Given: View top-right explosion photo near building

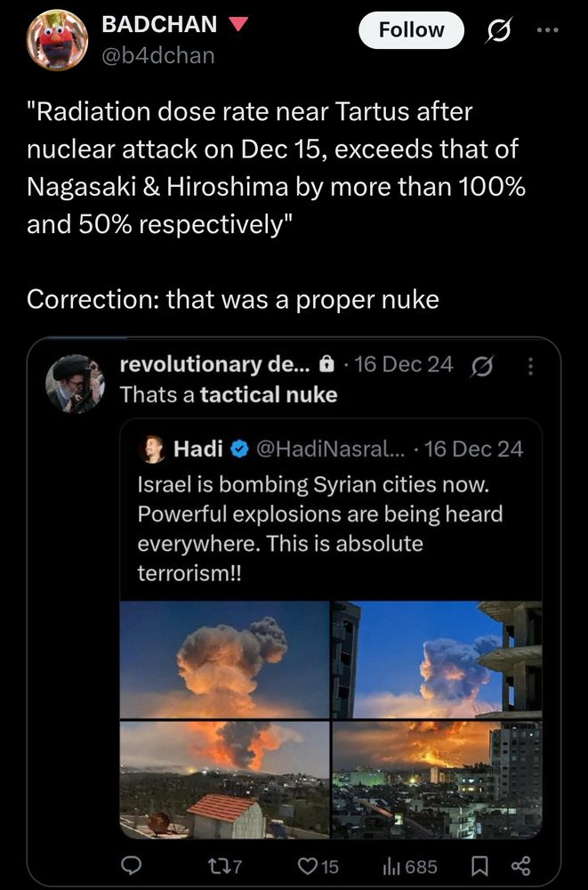Looking at the screenshot, I should pos(437,659).
